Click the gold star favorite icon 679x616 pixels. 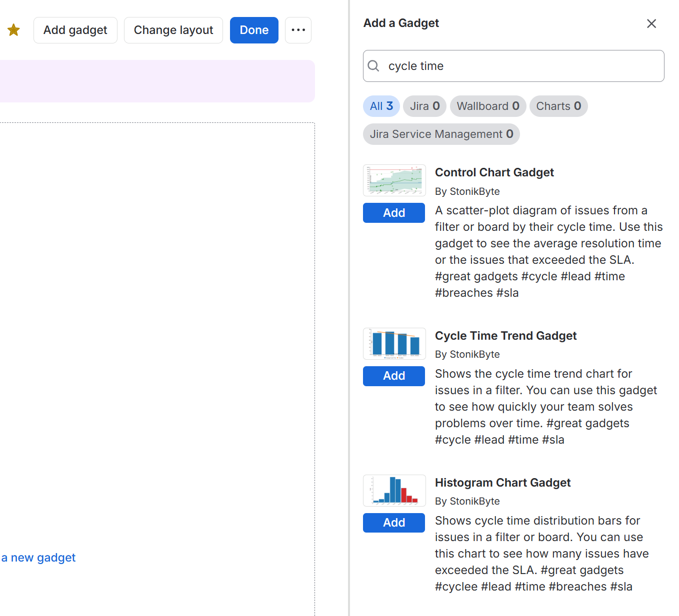(x=13, y=30)
